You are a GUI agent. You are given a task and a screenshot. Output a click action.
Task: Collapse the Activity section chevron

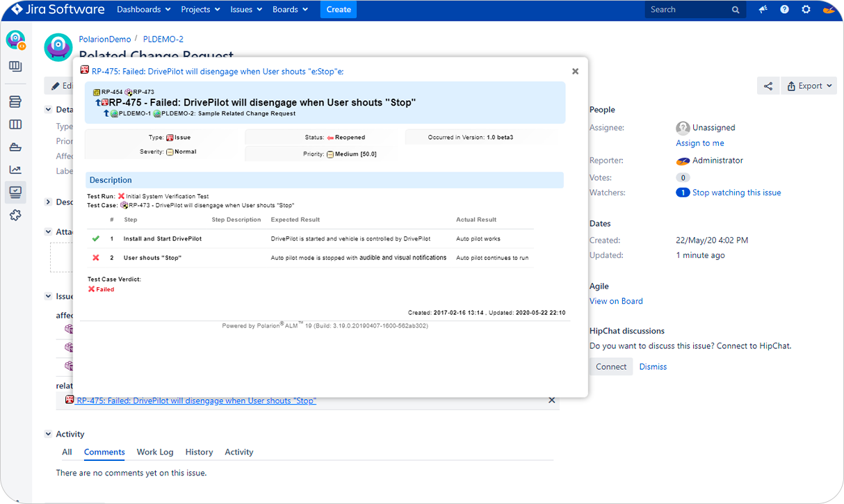tap(49, 434)
